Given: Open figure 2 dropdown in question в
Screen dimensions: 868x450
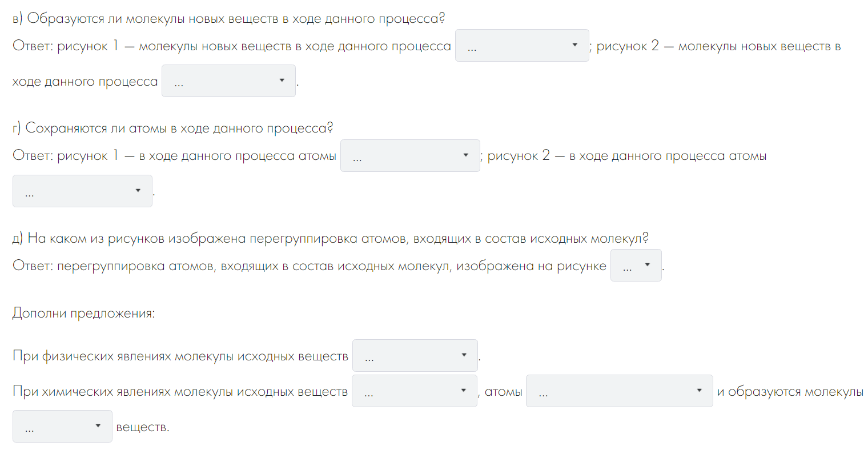Looking at the screenshot, I should click(x=228, y=81).
